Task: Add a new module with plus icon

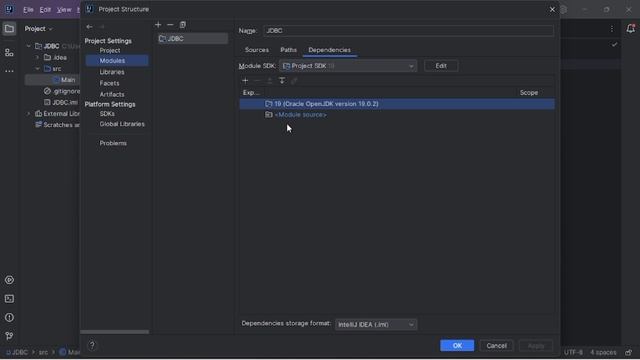Action: tap(158, 25)
